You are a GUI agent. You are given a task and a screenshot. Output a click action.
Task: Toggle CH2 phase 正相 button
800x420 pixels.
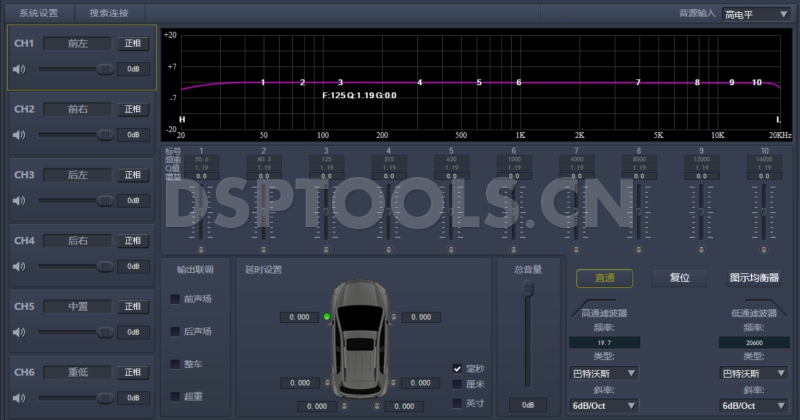click(x=133, y=109)
